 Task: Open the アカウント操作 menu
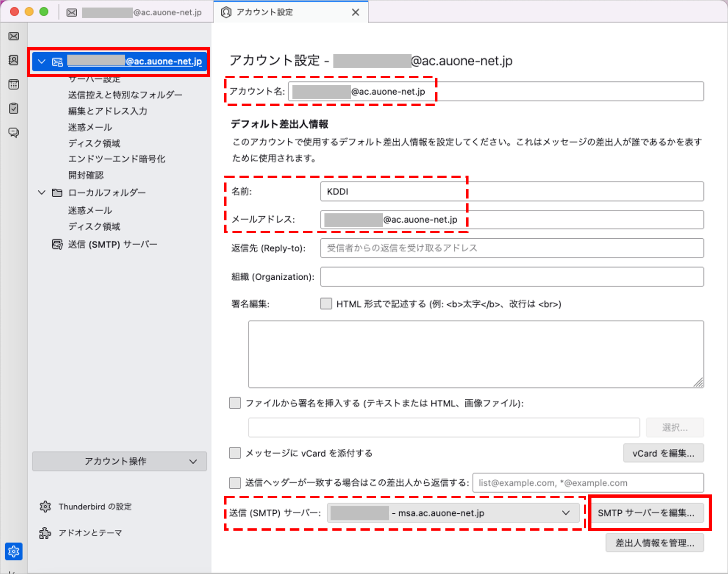(119, 461)
